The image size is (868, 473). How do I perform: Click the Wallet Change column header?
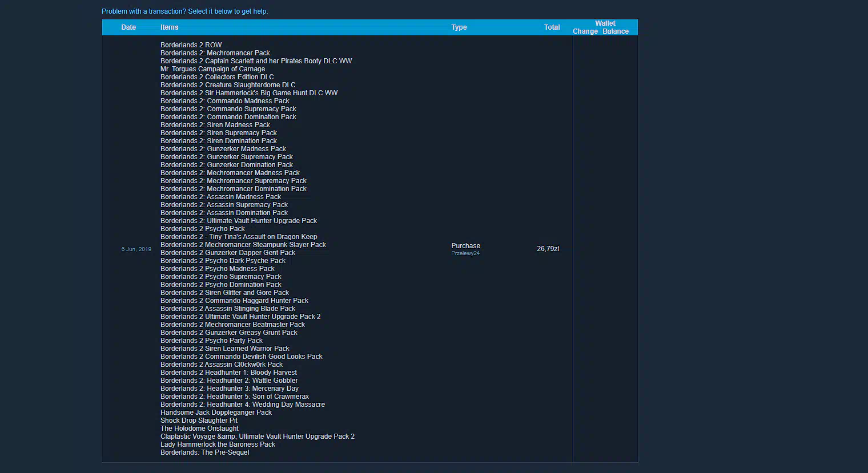click(x=585, y=31)
